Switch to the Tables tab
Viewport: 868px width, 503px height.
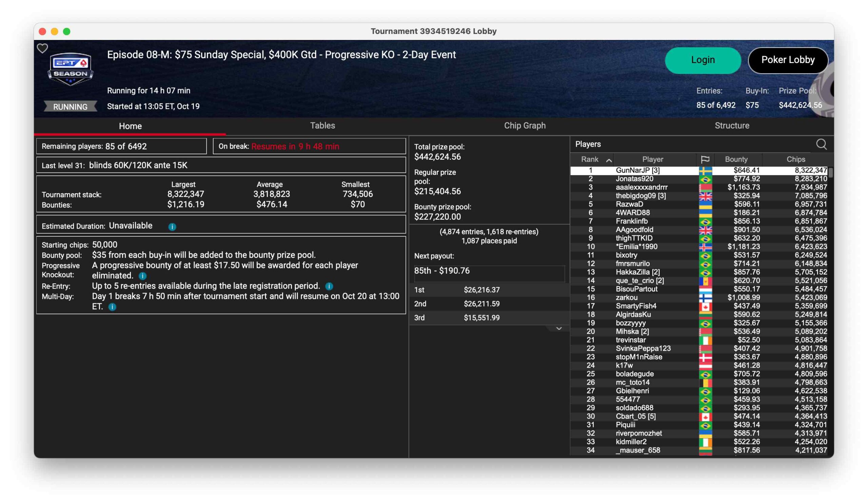[x=322, y=126]
